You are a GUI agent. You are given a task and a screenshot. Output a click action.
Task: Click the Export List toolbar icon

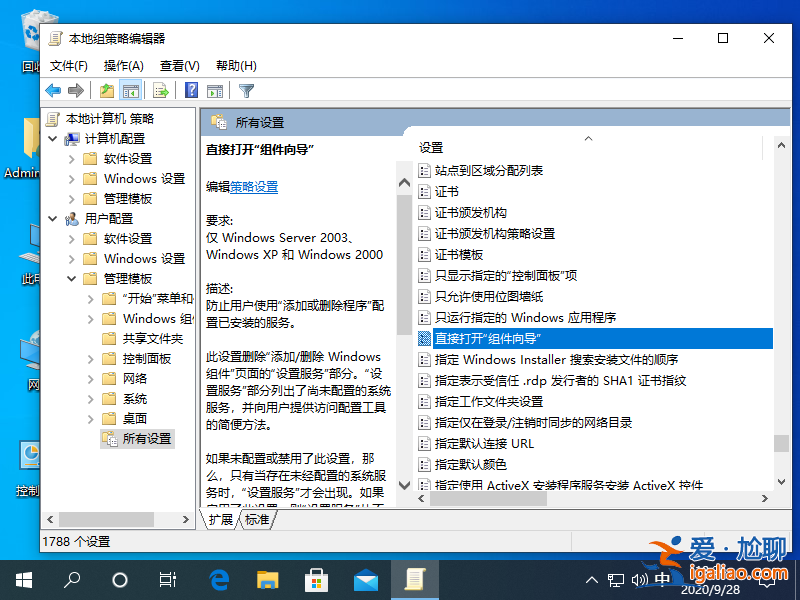click(160, 90)
